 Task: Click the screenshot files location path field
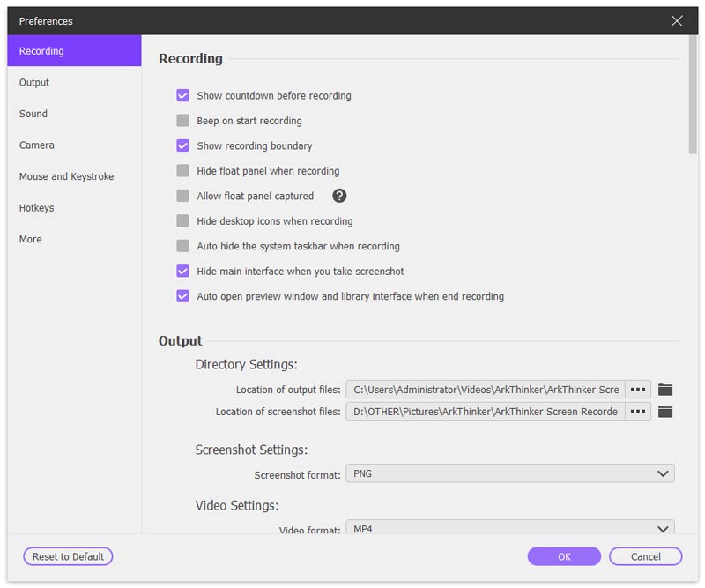coord(486,412)
